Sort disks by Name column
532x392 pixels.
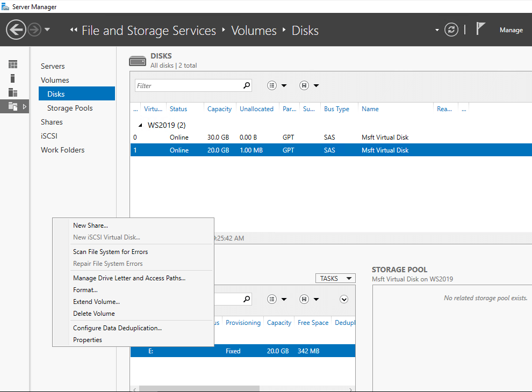pos(370,109)
